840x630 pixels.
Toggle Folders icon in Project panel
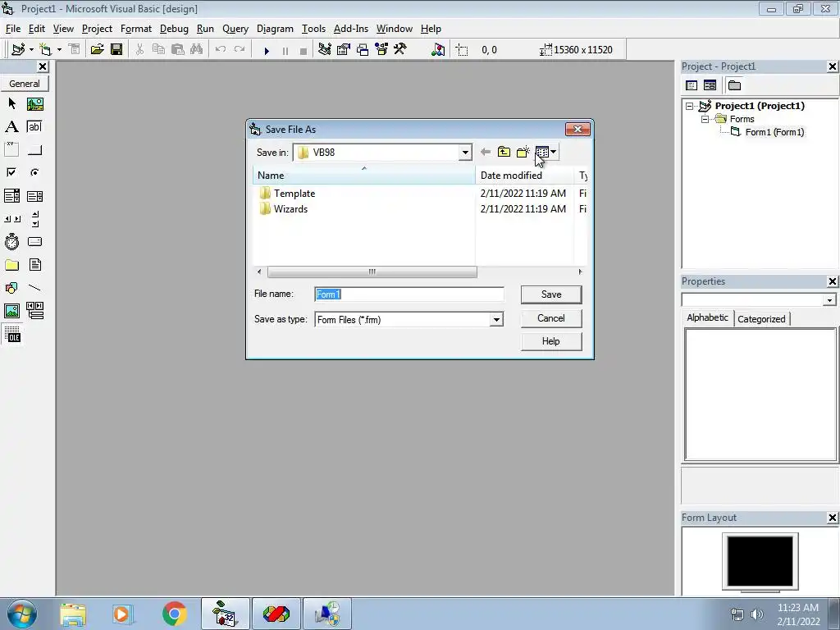point(734,85)
